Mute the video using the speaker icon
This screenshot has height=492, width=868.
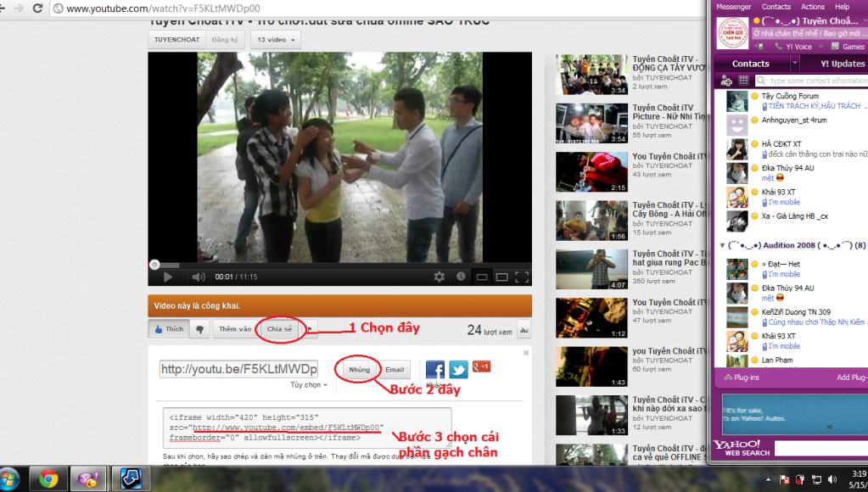click(x=197, y=277)
